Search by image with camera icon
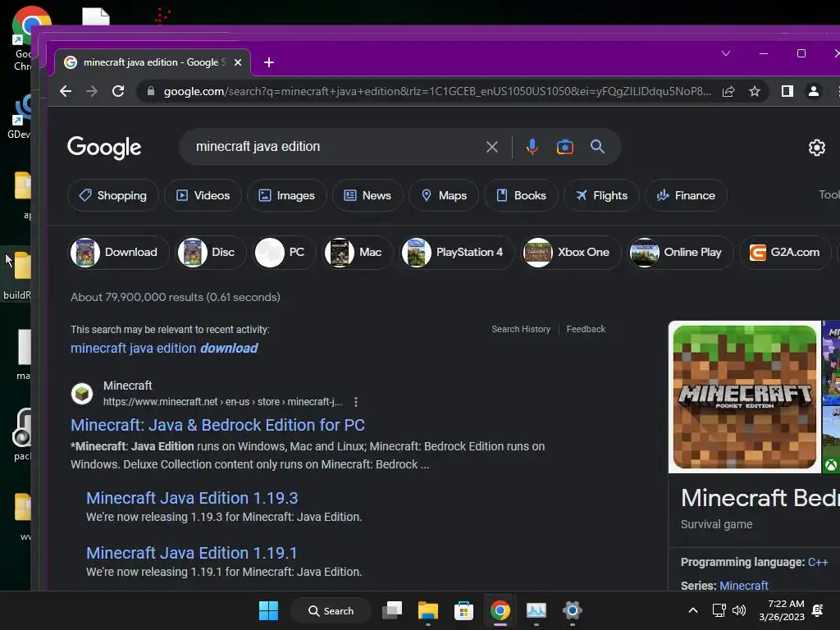 [564, 147]
